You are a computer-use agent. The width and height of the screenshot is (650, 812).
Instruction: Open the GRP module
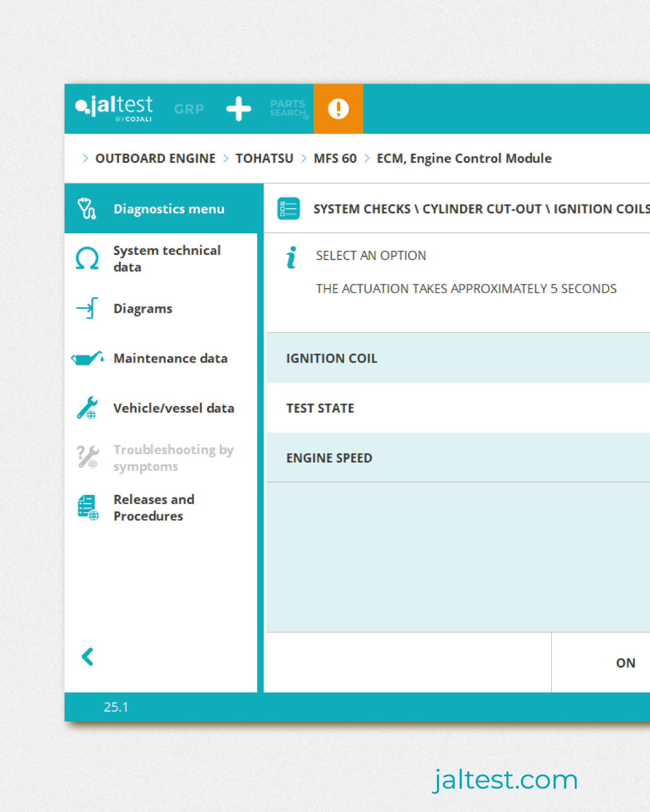click(x=189, y=109)
